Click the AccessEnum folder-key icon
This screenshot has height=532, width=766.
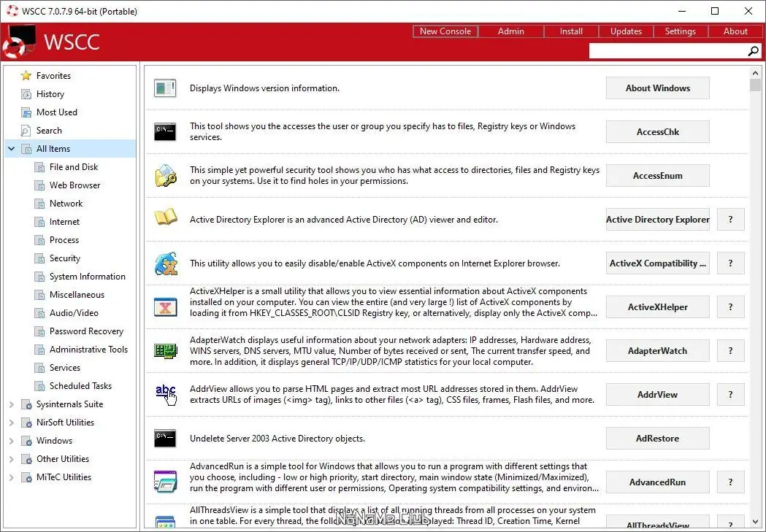pyautogui.click(x=166, y=176)
